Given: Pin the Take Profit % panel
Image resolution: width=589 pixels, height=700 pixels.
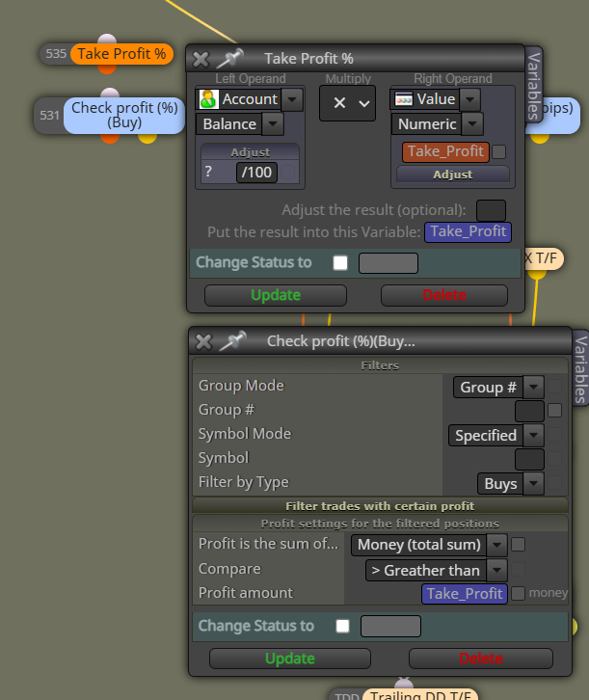Looking at the screenshot, I should pyautogui.click(x=230, y=59).
